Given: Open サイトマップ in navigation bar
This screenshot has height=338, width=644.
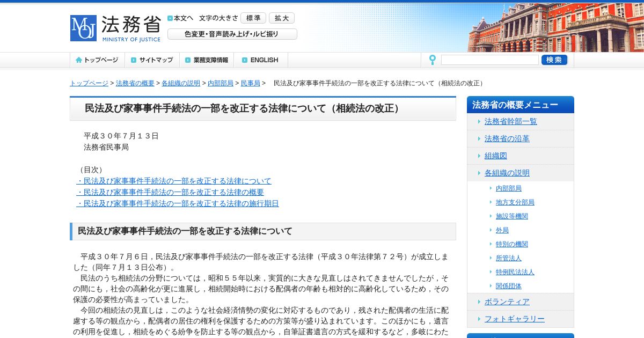Looking at the screenshot, I should [x=152, y=60].
